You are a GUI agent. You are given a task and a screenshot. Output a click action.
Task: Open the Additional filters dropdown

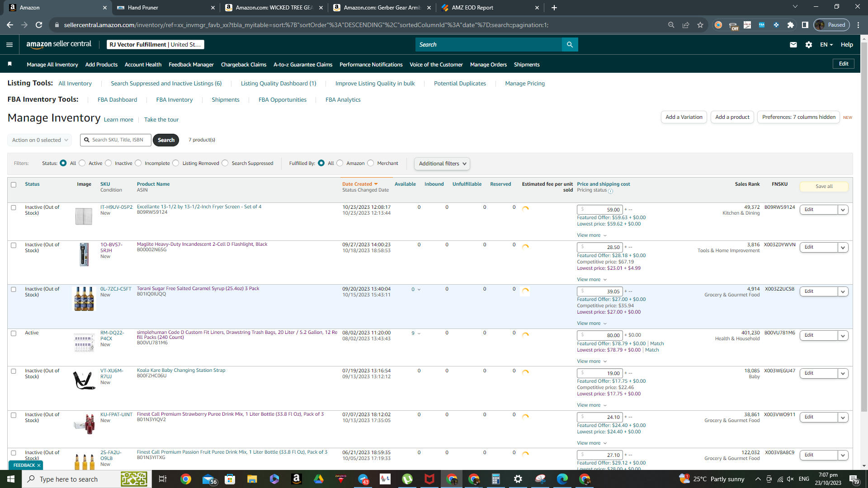[x=442, y=164]
